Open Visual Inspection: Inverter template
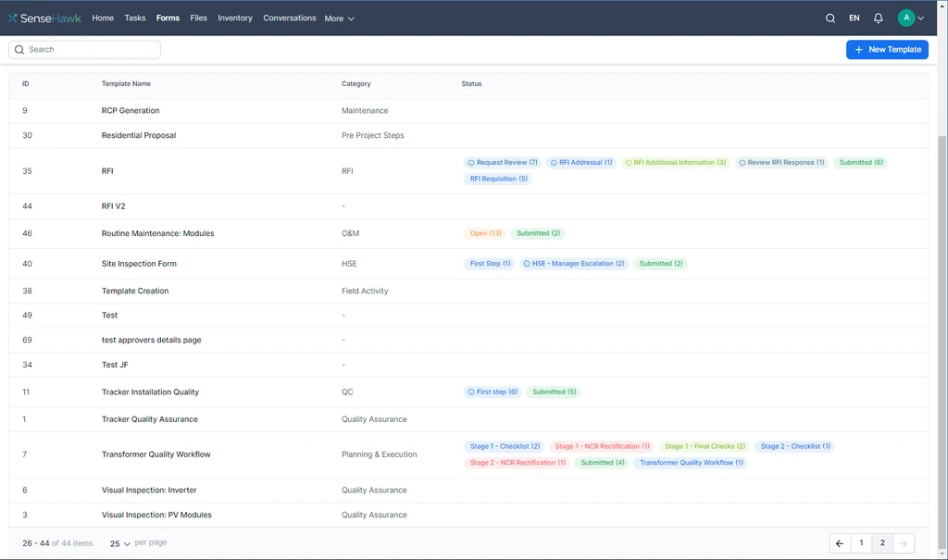 click(x=149, y=490)
